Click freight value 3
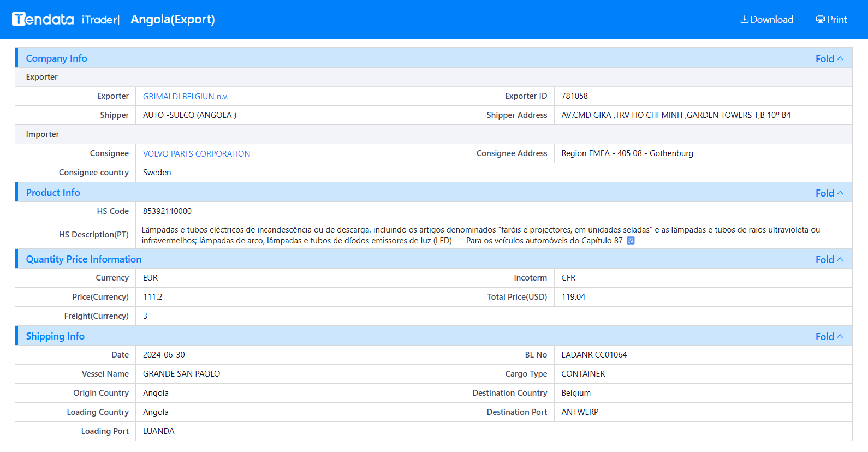Viewport: 868px width, 452px height. pyautogui.click(x=145, y=316)
